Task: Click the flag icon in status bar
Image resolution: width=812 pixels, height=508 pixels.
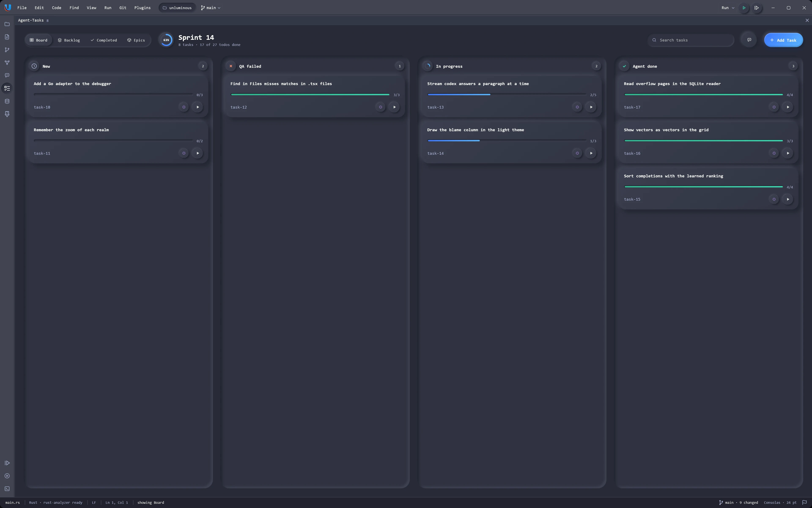Action: coord(804,503)
